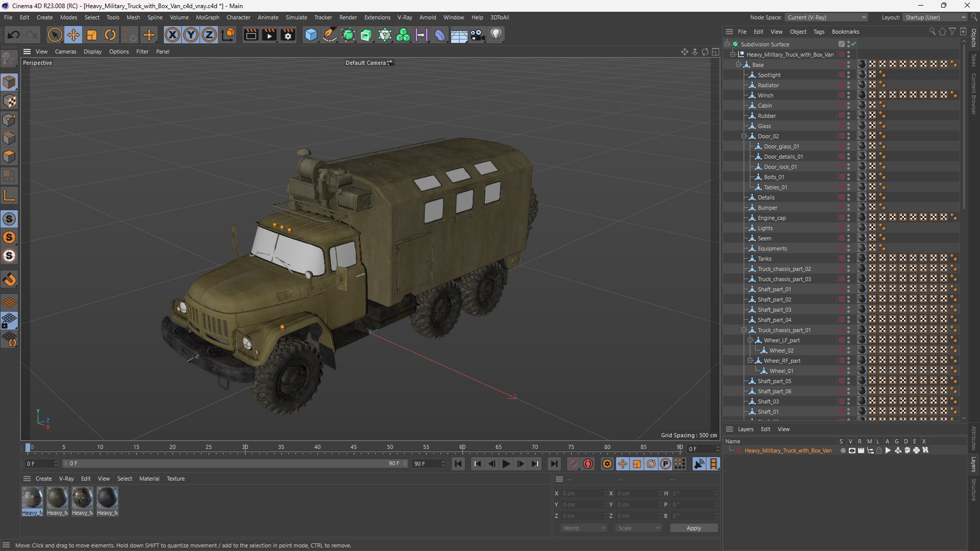980x551 pixels.
Task: Collapse the Truck_chassis_part_01 hierarchy
Action: click(x=744, y=330)
